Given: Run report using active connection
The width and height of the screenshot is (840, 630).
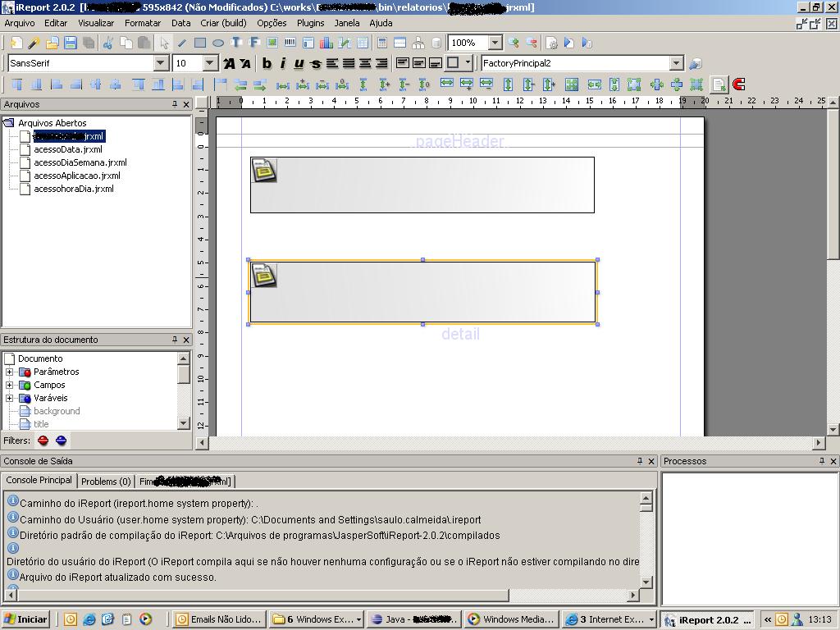Looking at the screenshot, I should [x=587, y=43].
